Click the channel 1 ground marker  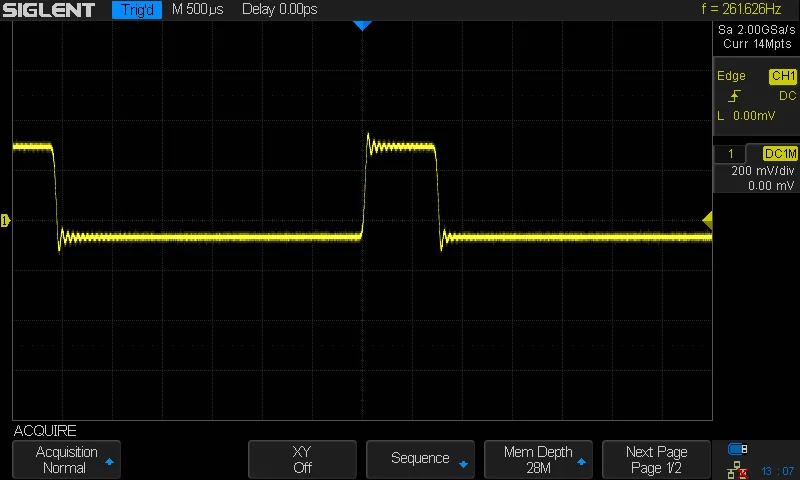tap(6, 220)
